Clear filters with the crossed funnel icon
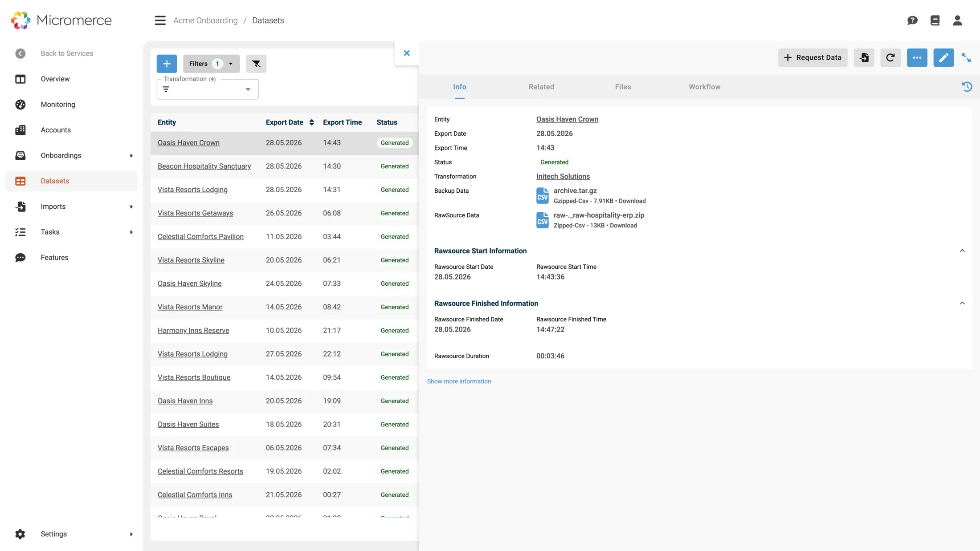This screenshot has width=980, height=551. click(x=256, y=64)
